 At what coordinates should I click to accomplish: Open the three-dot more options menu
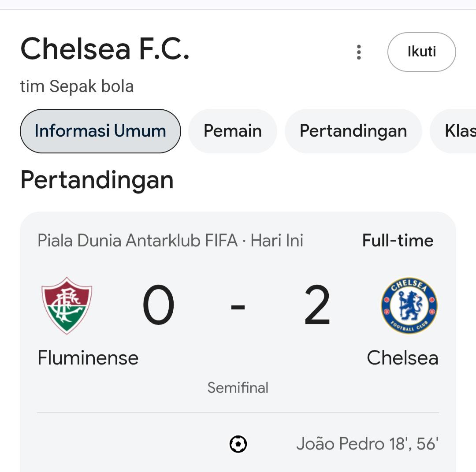pyautogui.click(x=359, y=52)
